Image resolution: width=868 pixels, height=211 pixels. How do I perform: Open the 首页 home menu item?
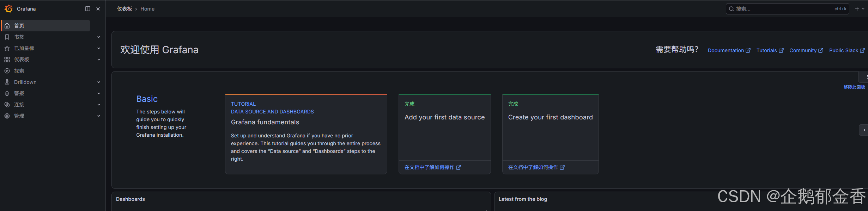46,26
